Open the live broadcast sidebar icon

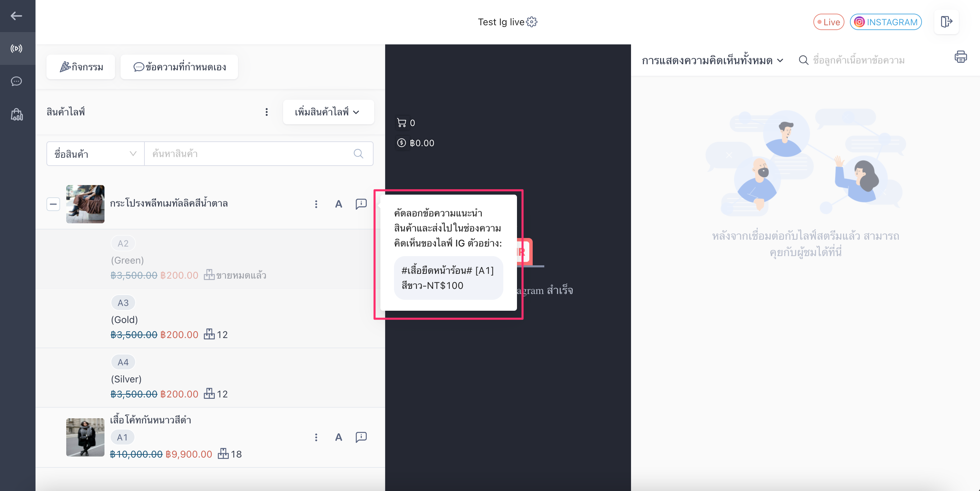16,48
